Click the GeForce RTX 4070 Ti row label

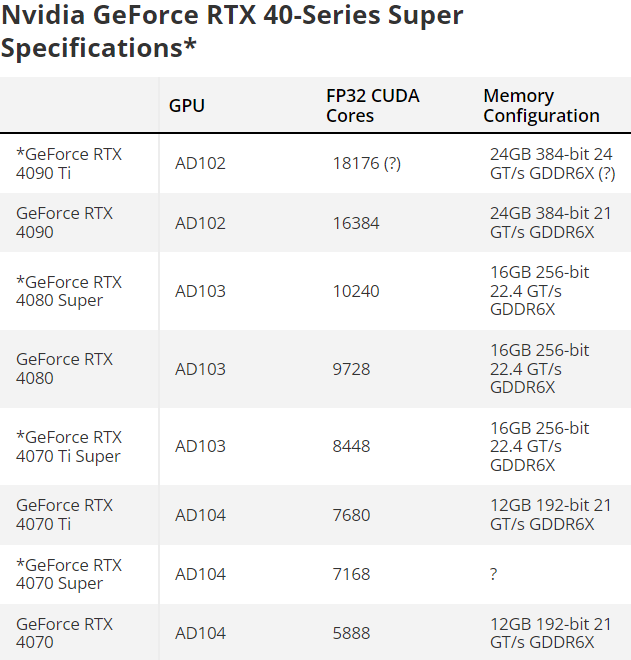(x=64, y=514)
